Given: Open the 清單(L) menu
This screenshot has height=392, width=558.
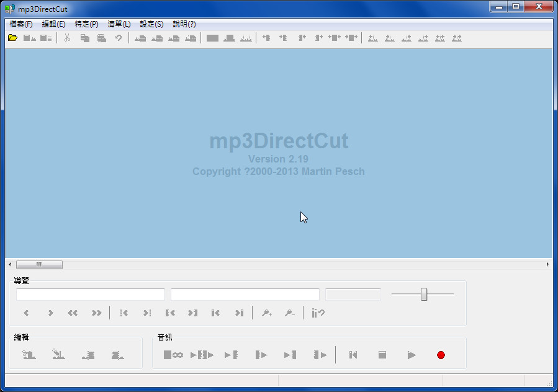Looking at the screenshot, I should [x=119, y=24].
